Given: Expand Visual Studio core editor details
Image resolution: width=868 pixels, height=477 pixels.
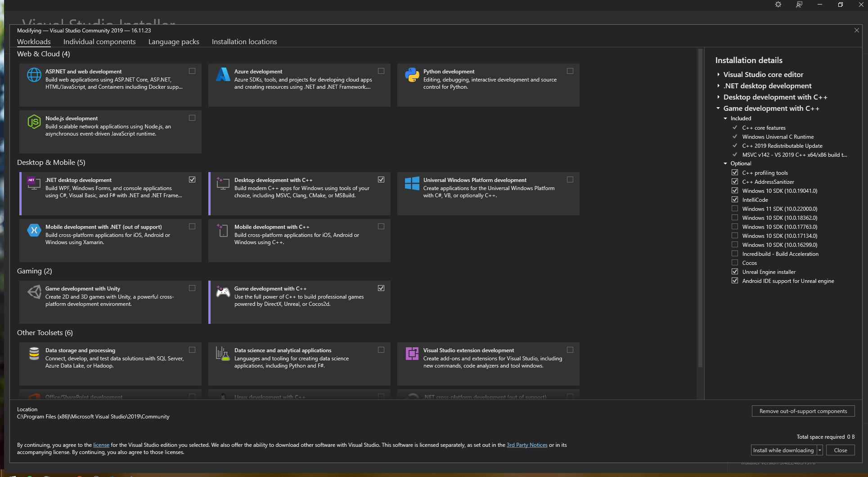Looking at the screenshot, I should click(x=718, y=75).
